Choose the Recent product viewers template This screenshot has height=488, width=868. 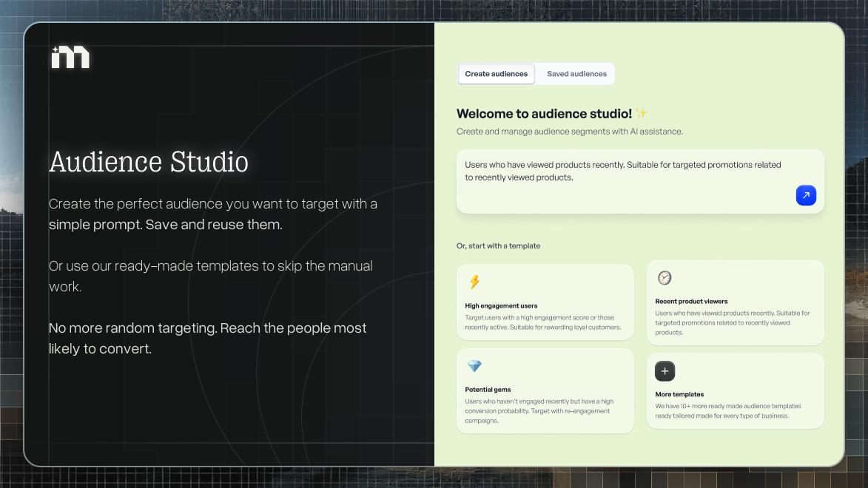(735, 303)
